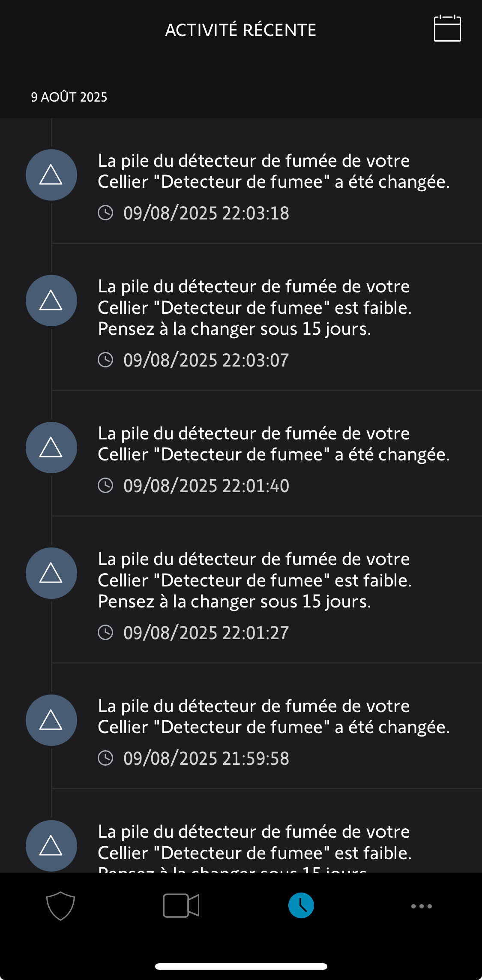Tap alert triangle icon for 21:59:58 event
This screenshot has width=482, height=980.
pos(51,720)
